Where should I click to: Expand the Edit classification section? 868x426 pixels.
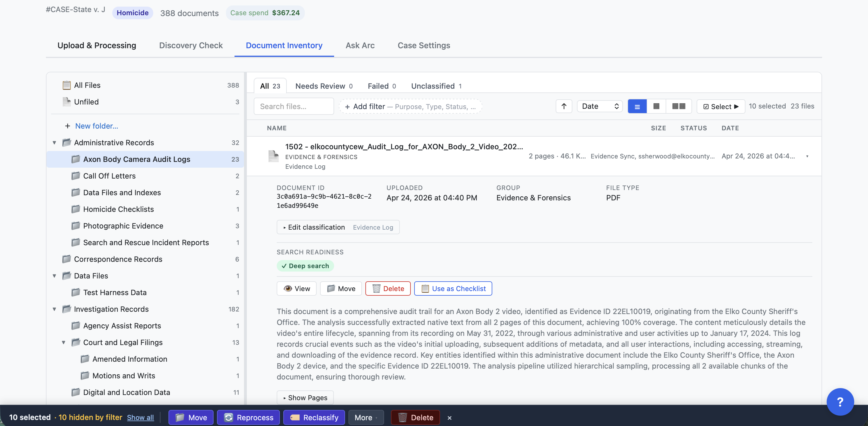(x=338, y=227)
